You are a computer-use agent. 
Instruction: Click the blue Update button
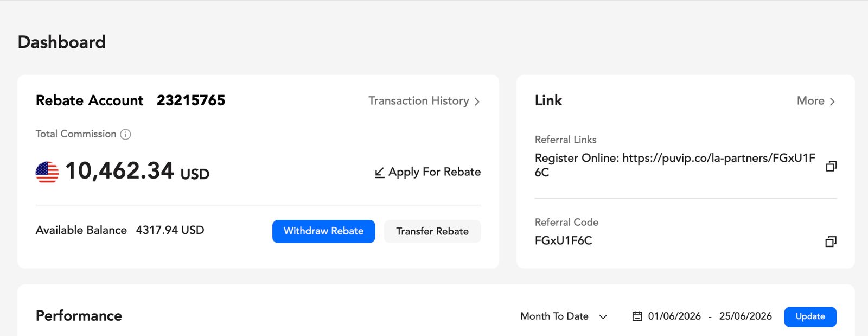point(810,317)
